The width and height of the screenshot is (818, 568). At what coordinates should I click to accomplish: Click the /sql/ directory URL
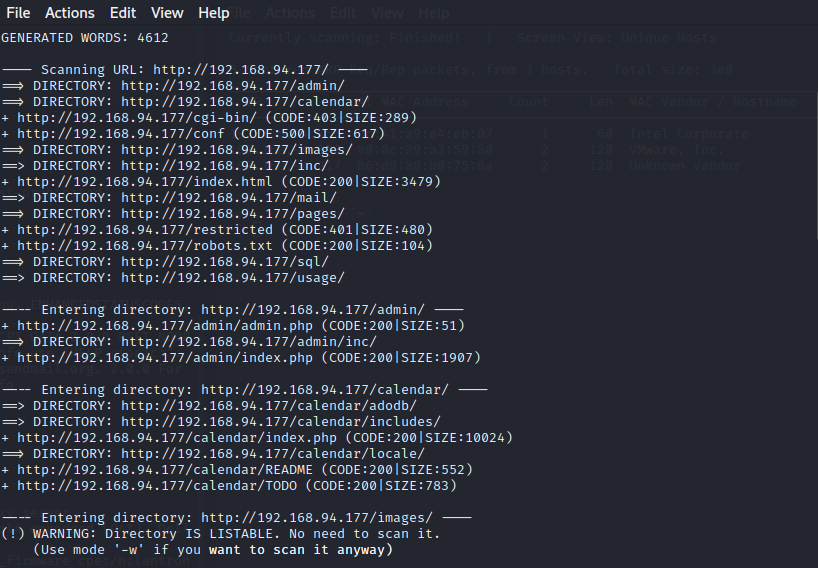pyautogui.click(x=225, y=262)
